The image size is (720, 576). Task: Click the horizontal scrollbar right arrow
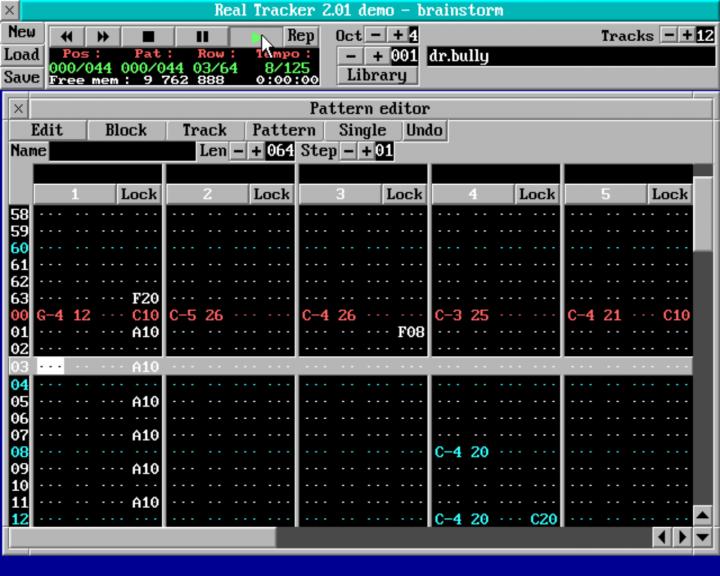pyautogui.click(x=682, y=537)
